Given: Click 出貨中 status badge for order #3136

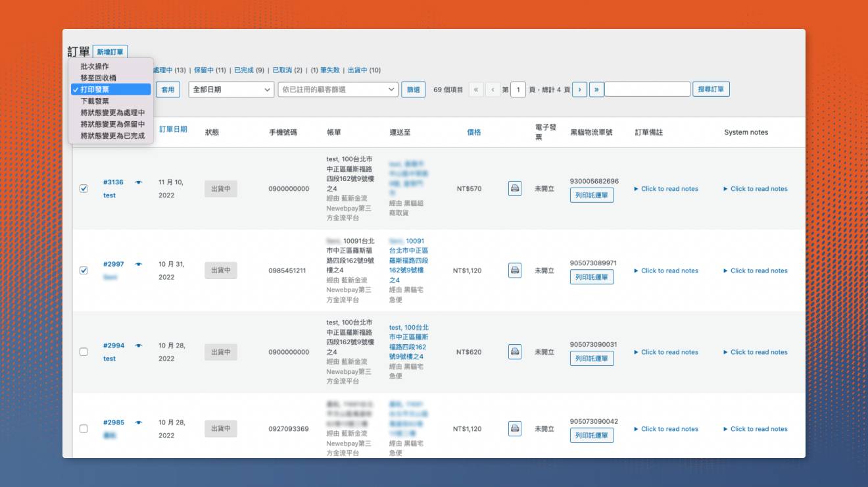Looking at the screenshot, I should [221, 189].
